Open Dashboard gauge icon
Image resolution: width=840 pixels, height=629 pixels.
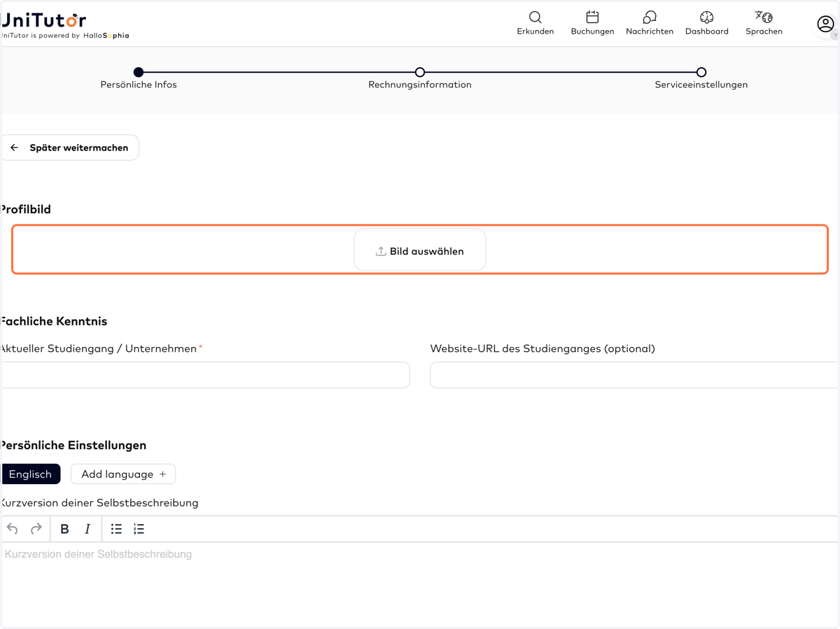pyautogui.click(x=707, y=17)
